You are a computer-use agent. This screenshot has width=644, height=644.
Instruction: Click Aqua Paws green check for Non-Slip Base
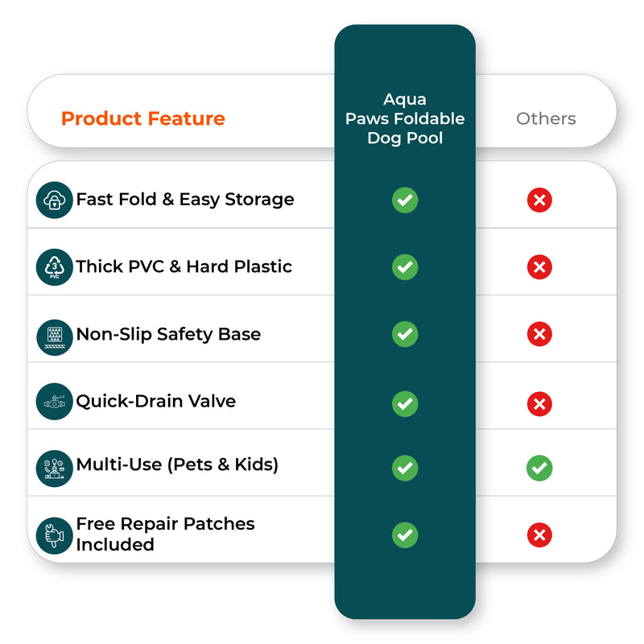tap(405, 334)
